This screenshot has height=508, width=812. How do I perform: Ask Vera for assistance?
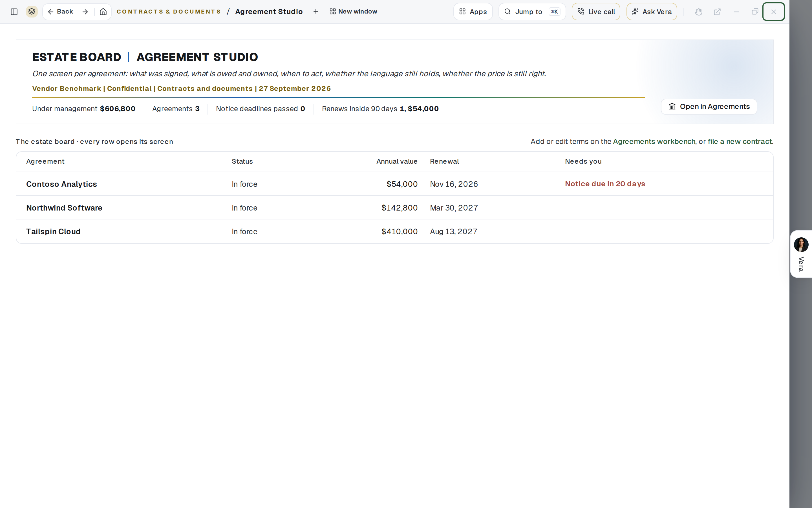click(652, 12)
